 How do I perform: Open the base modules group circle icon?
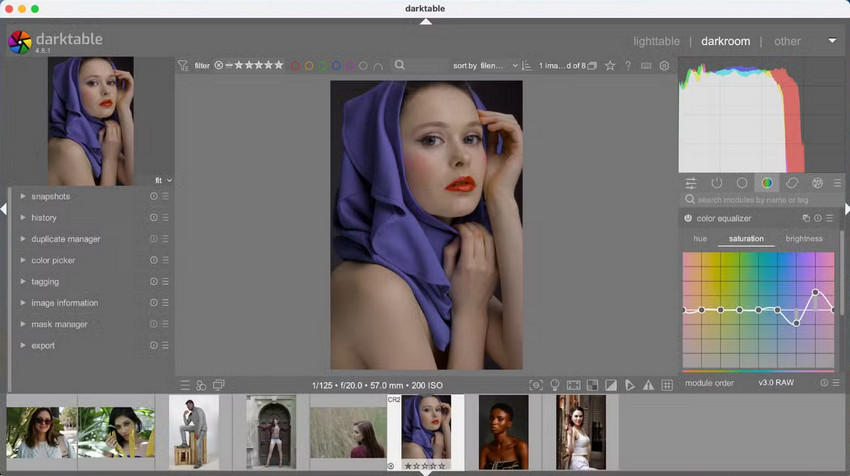pyautogui.click(x=742, y=183)
